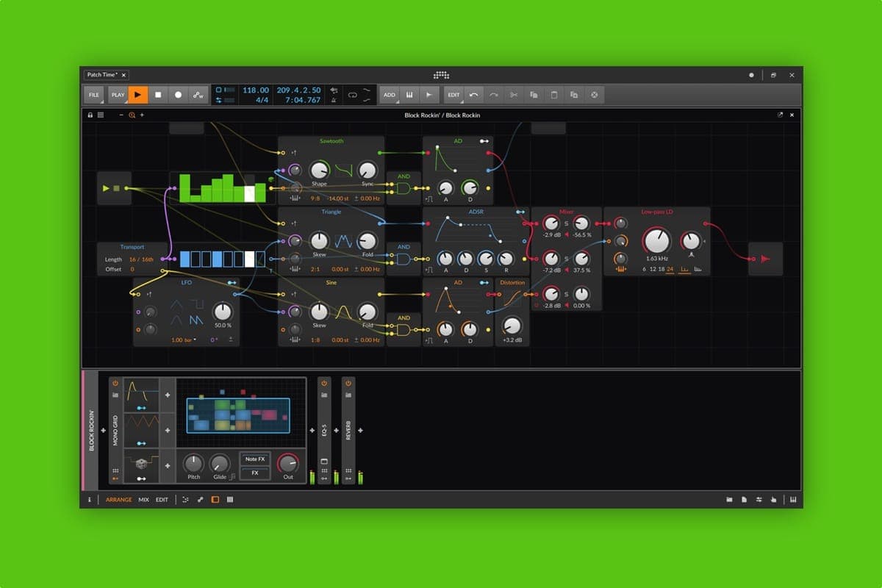
Task: Click the scissors cut icon
Action: pos(514,95)
